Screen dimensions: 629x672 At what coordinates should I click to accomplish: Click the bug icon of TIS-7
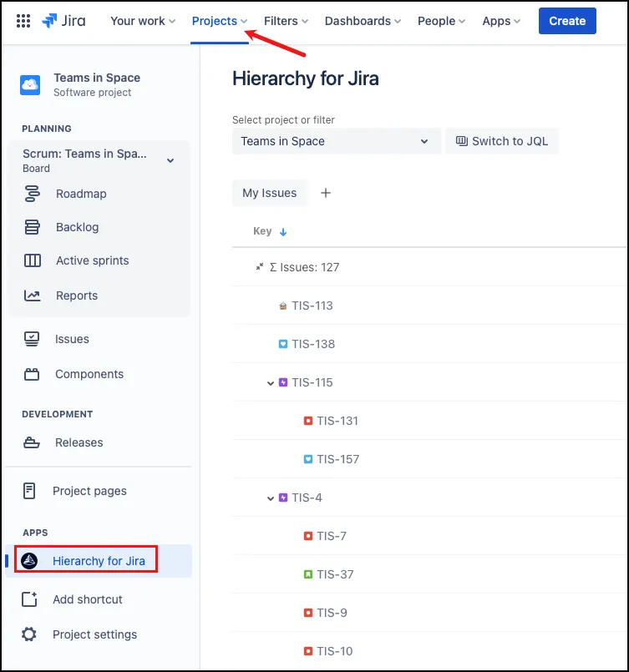[308, 536]
